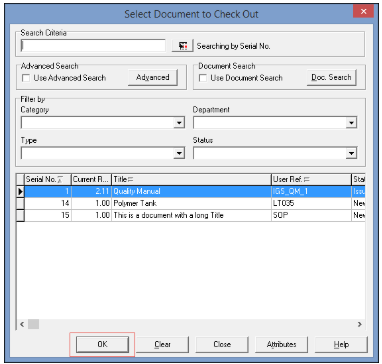The height and width of the screenshot is (364, 382).
Task: Click the Close button at bottom
Action: tap(222, 344)
